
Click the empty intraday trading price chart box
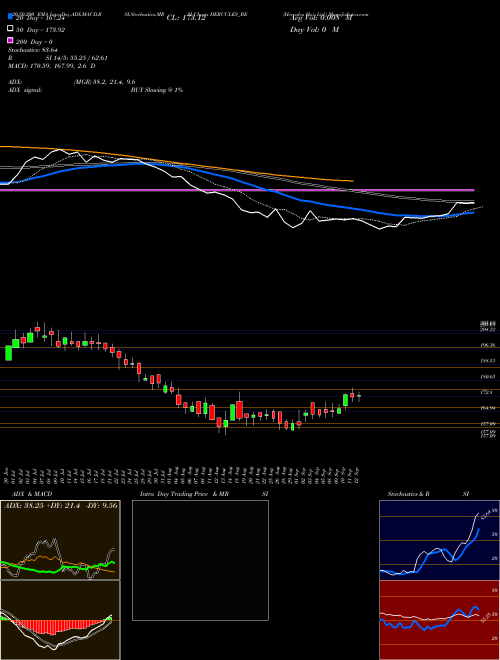click(200, 560)
